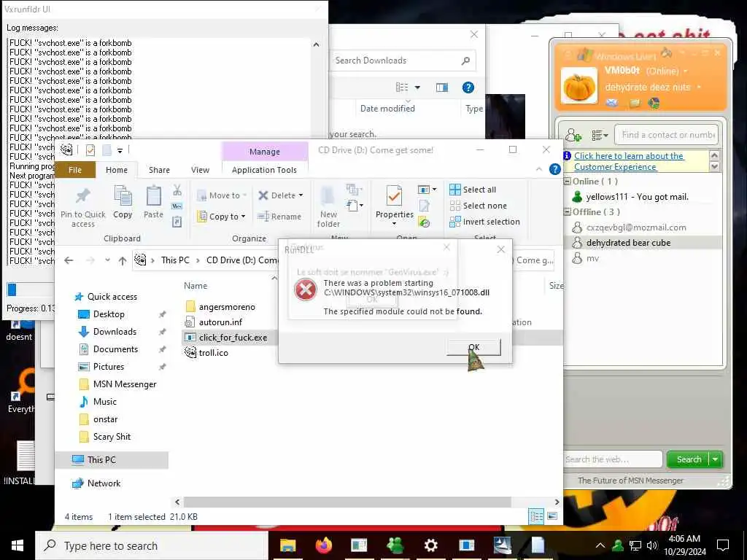The width and height of the screenshot is (747, 560).
Task: Click the Copy icon in the Clipboard group
Action: pos(123,203)
